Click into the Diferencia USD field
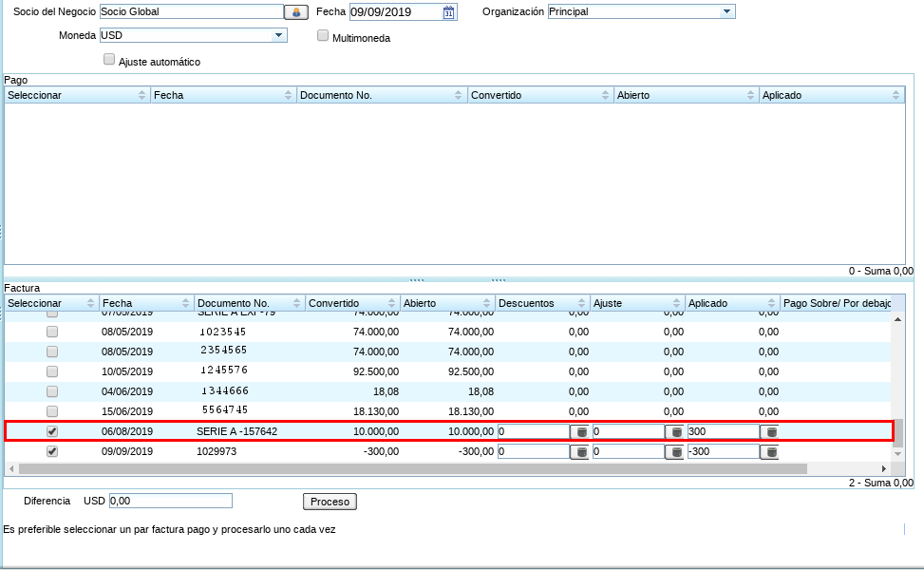924x570 pixels. [x=171, y=501]
